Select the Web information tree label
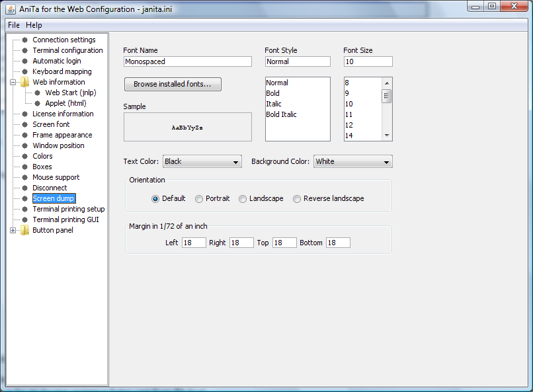533x392 pixels. [x=59, y=82]
